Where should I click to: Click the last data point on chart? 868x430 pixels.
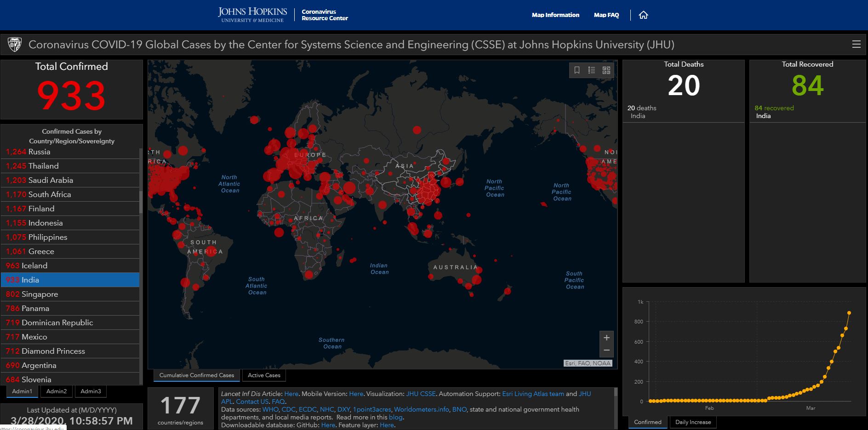tap(849, 313)
